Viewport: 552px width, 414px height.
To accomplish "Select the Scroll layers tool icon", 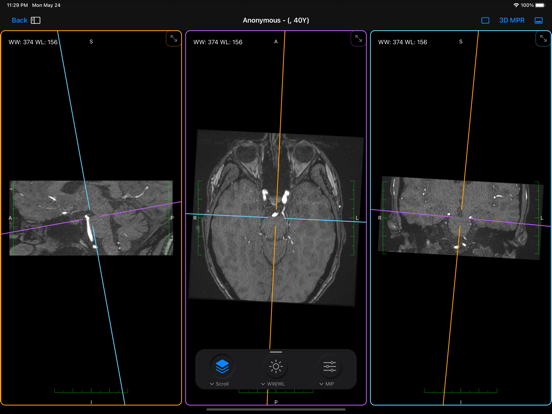I will (x=222, y=366).
